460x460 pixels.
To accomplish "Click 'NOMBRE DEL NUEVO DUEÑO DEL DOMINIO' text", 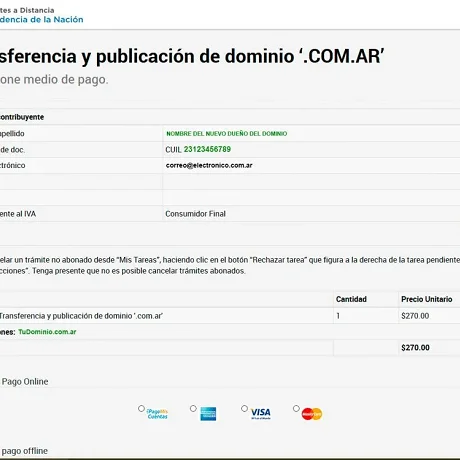I will tap(227, 134).
